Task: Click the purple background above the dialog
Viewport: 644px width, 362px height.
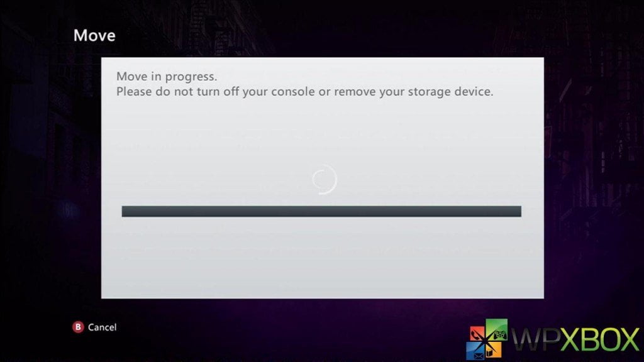Action: (x=323, y=29)
